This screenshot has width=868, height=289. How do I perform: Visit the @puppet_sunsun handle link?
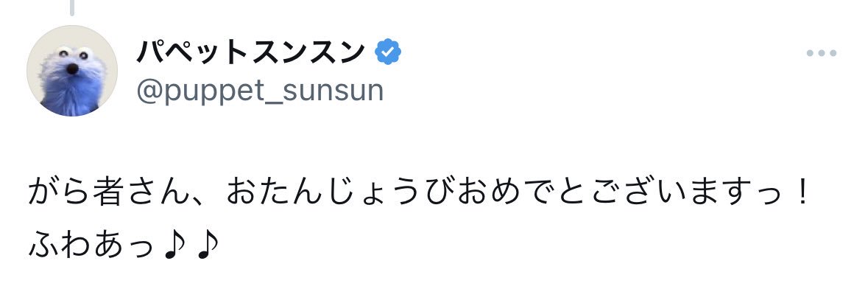coord(260,91)
